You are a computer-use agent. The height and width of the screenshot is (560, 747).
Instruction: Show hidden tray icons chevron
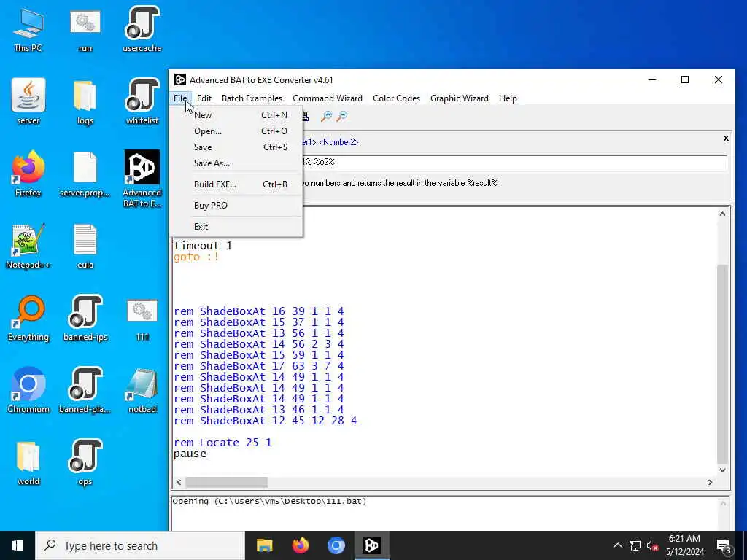(617, 545)
